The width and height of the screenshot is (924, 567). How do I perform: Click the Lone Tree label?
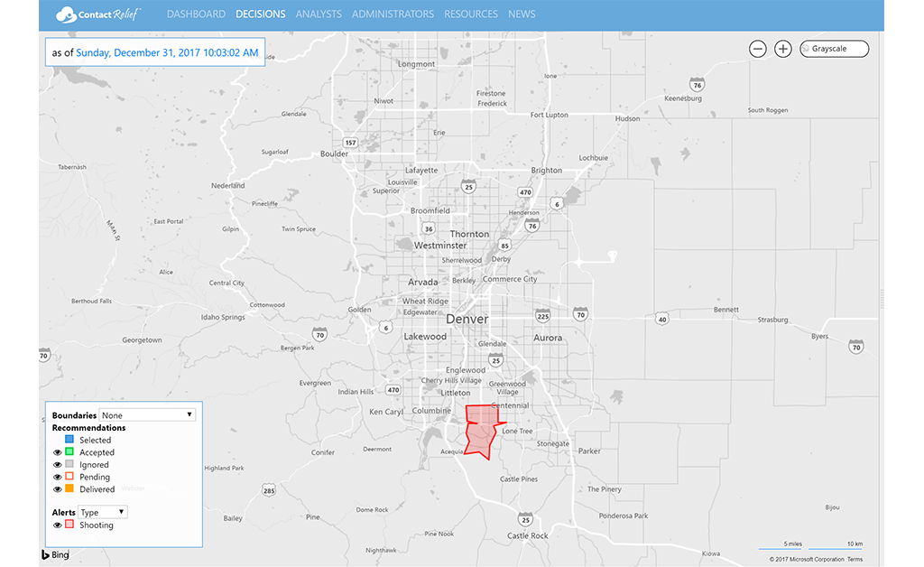(x=517, y=431)
